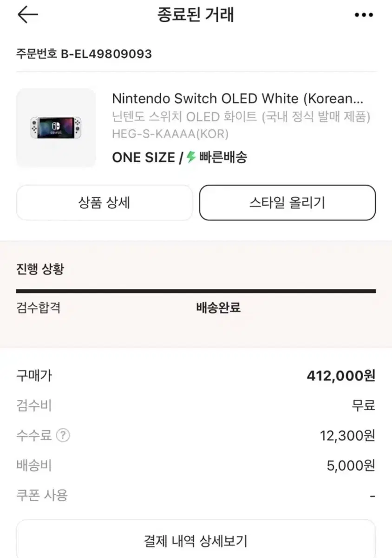This screenshot has height=558, width=392.
Task: Open the three-dot more options menu
Action: pos(363,15)
